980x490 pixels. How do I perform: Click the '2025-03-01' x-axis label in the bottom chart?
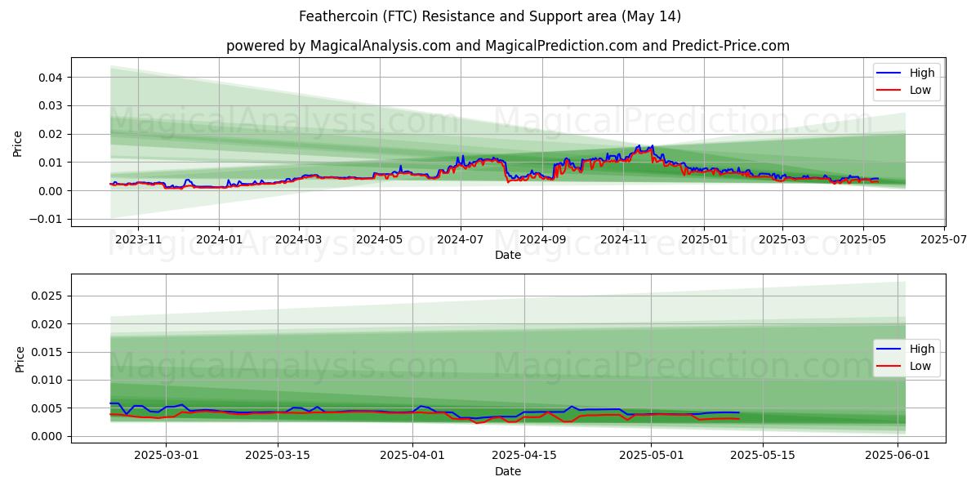coord(167,456)
